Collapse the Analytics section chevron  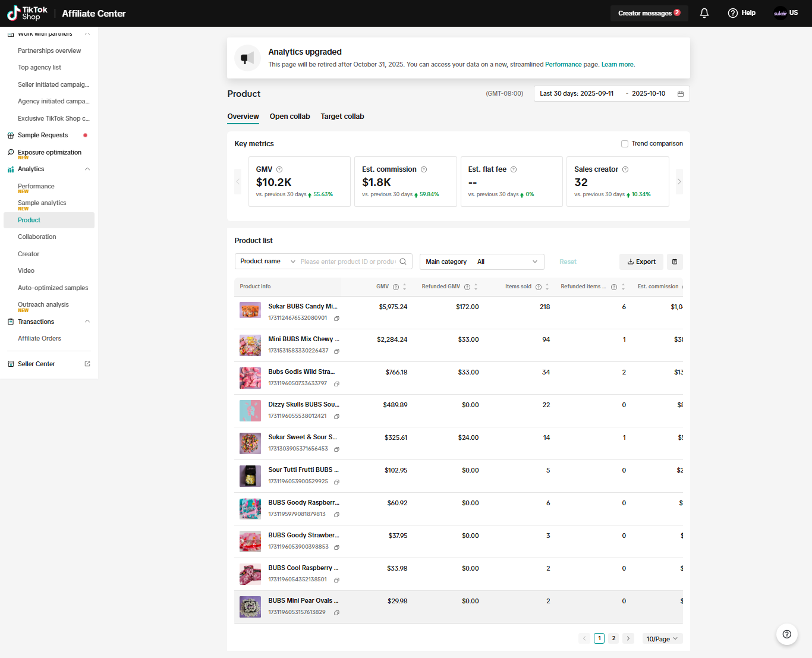[87, 169]
